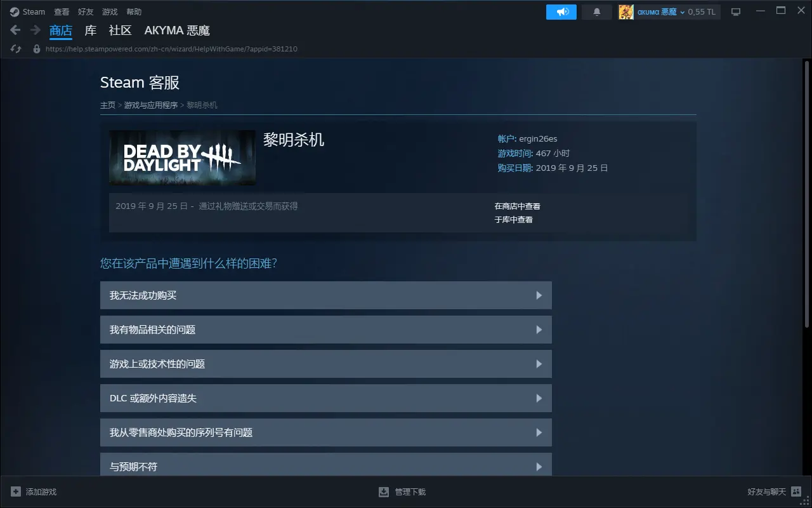Click 在商店中查看 link
The height and width of the screenshot is (508, 812).
click(518, 206)
